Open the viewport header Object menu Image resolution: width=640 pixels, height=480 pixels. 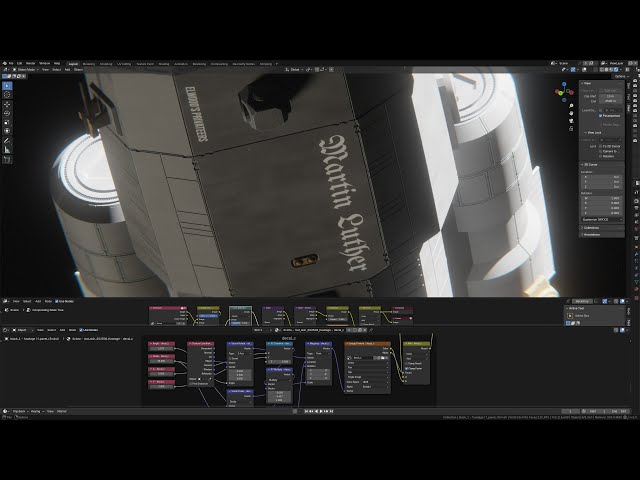(x=78, y=70)
